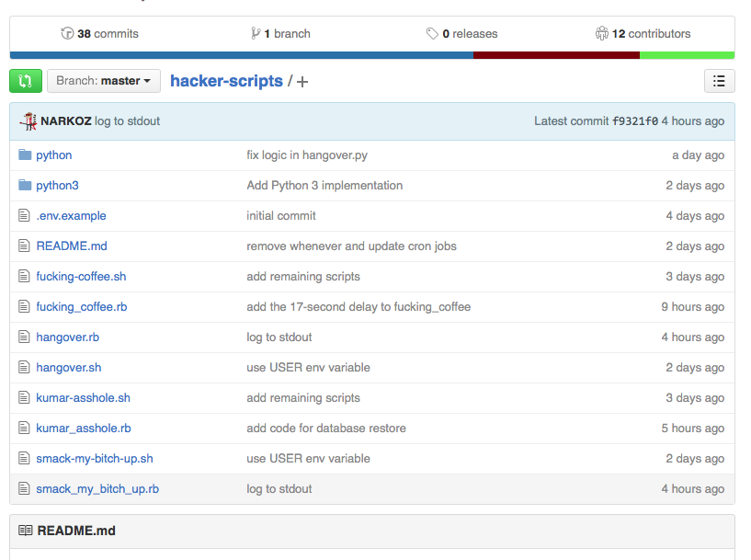The image size is (751, 560).
Task: Click file icon beside hangover.sh
Action: coord(24,367)
